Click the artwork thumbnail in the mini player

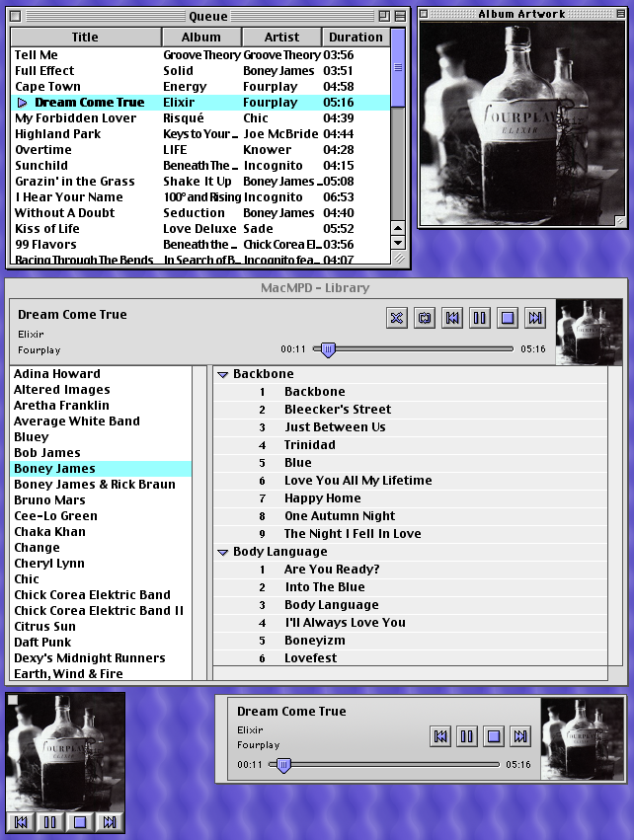583,738
